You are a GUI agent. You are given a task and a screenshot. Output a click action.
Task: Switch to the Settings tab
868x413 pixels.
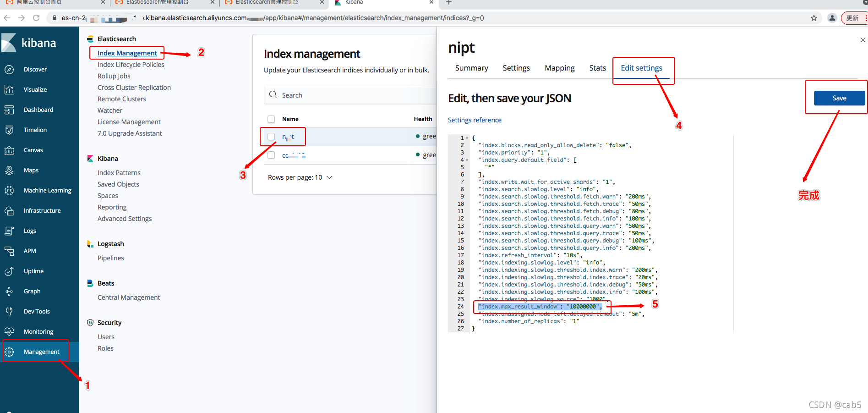(x=516, y=68)
